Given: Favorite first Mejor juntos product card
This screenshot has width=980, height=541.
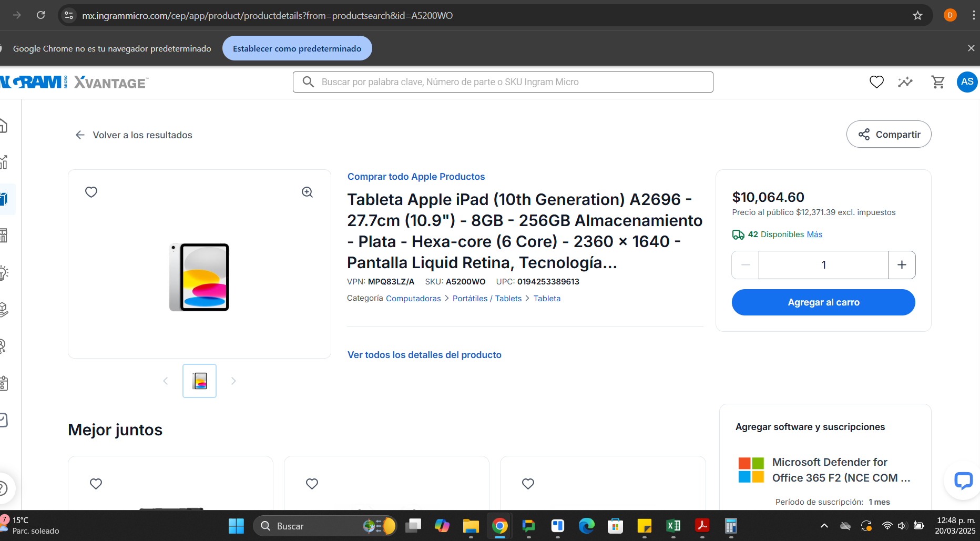Looking at the screenshot, I should (x=96, y=484).
